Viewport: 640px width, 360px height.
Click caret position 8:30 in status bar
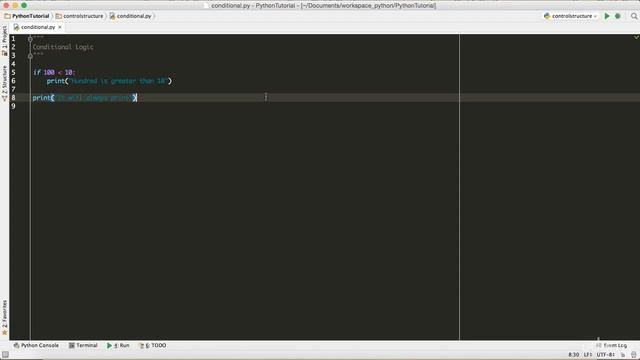pyautogui.click(x=573, y=355)
